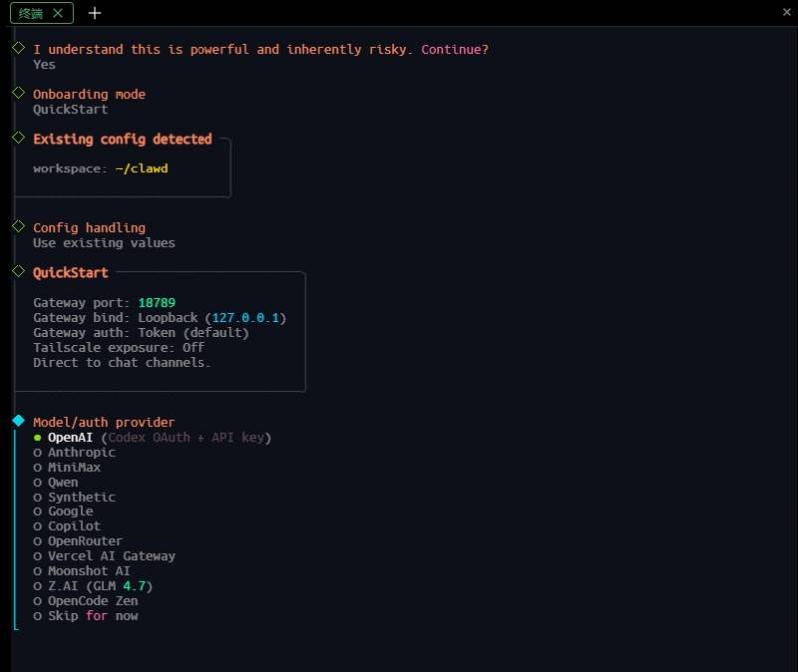Click the diamond marker beside Onboarding mode

[18, 93]
